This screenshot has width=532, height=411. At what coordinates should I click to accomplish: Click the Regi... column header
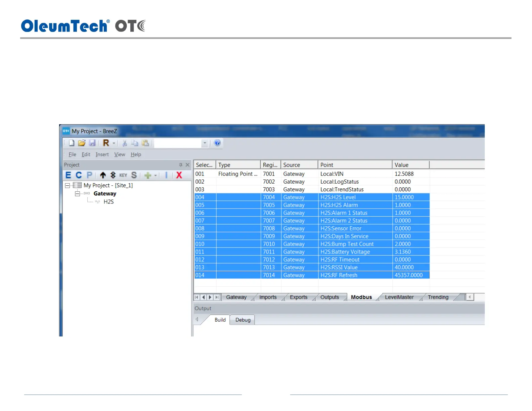[271, 165]
